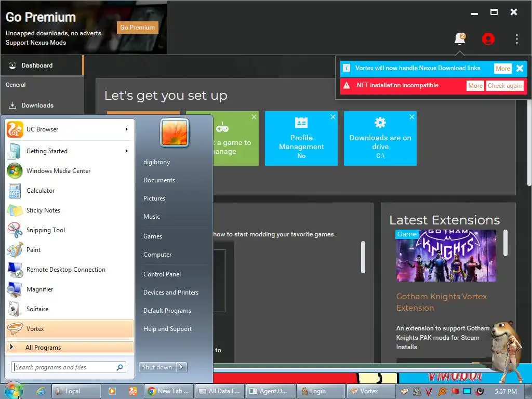Open Remote Desktop Connection
This screenshot has width=532, height=399.
coord(70,269)
